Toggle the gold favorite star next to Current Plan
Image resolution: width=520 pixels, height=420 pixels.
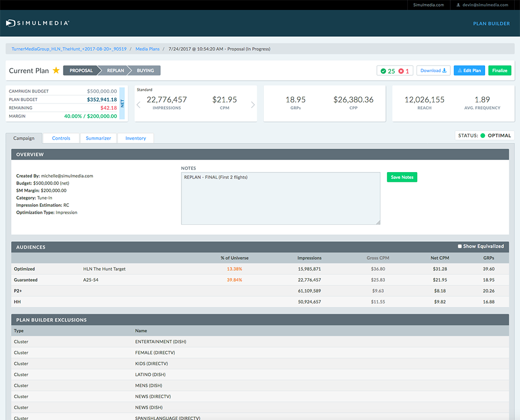(56, 70)
